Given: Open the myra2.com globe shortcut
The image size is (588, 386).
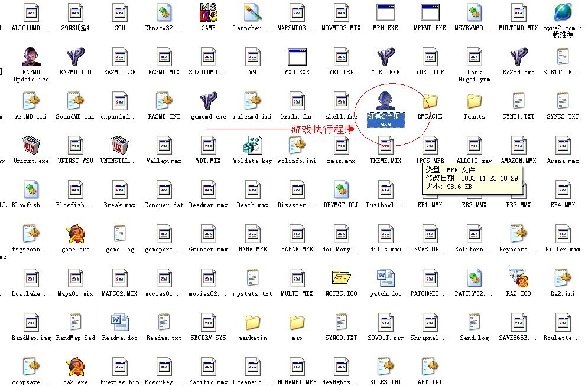Looking at the screenshot, I should [563, 13].
